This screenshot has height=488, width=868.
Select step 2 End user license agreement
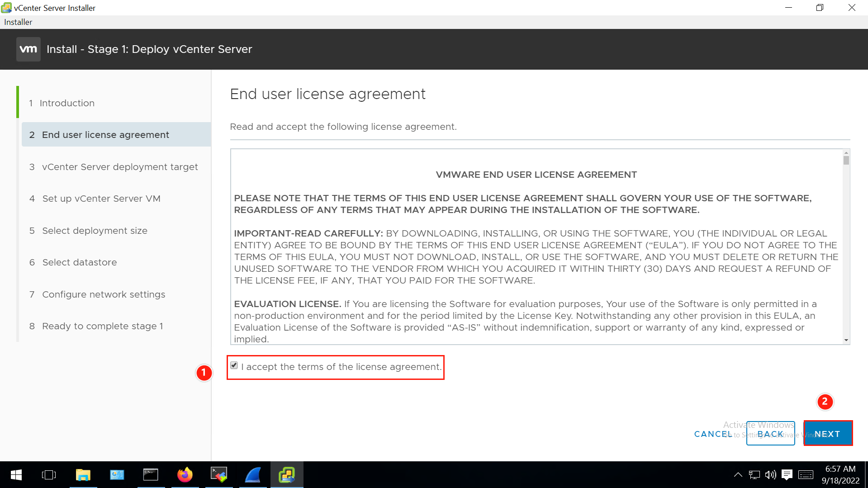(x=116, y=135)
